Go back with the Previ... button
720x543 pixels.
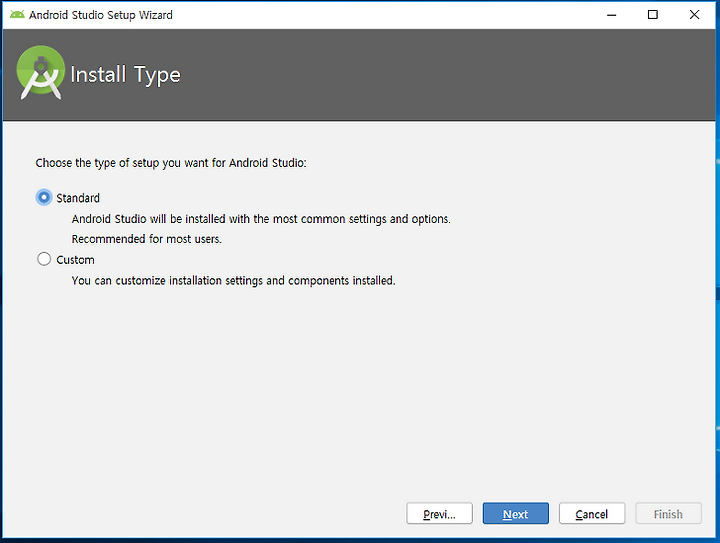click(x=439, y=514)
